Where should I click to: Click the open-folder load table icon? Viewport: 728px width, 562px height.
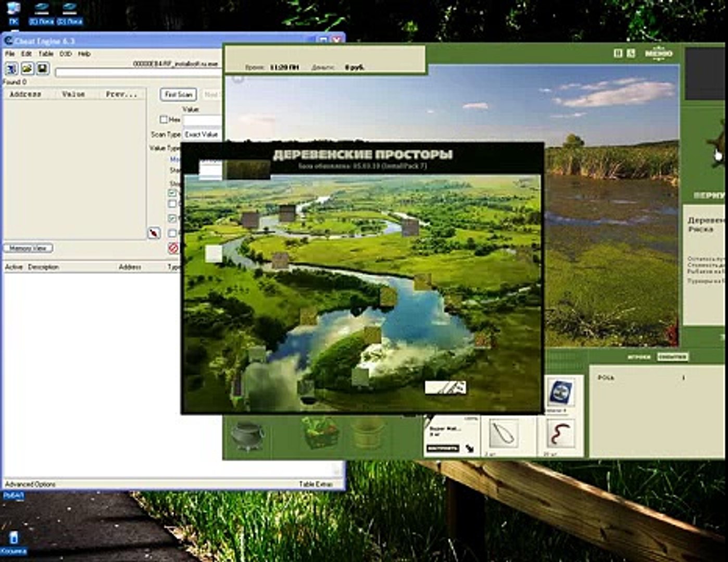click(27, 69)
